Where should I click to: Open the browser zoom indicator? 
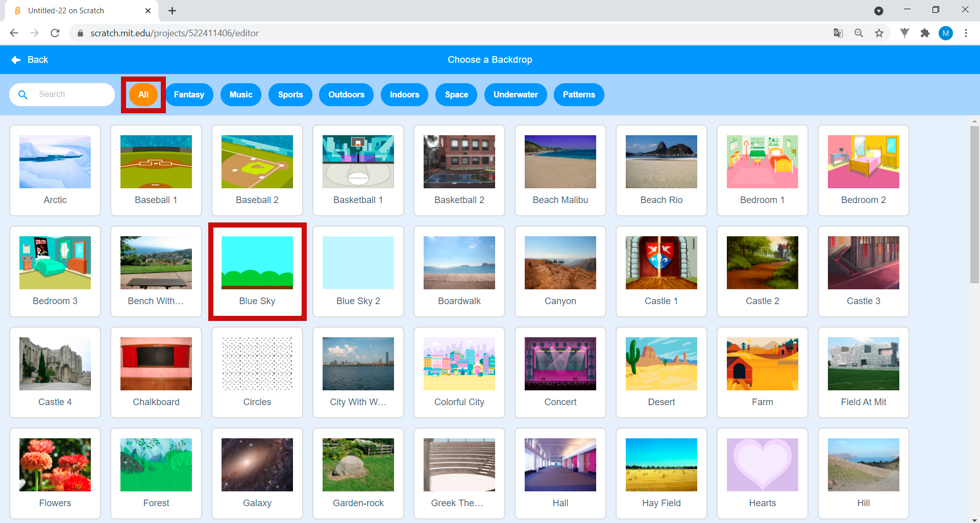pyautogui.click(x=859, y=33)
